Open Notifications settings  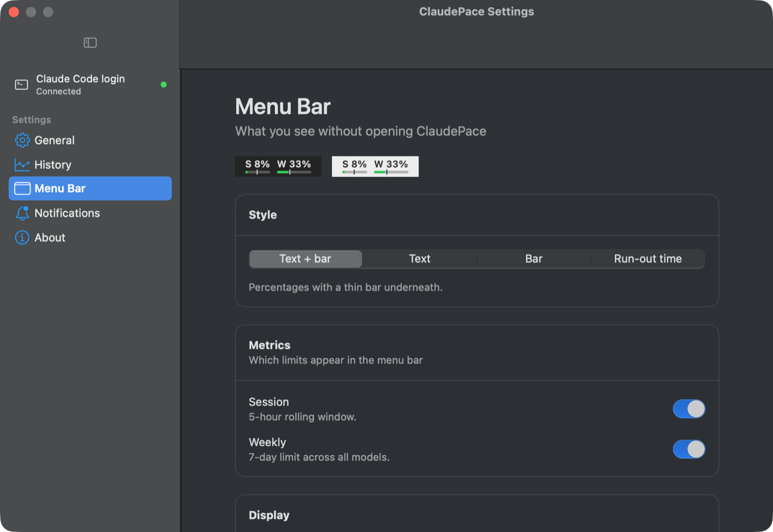(90, 213)
